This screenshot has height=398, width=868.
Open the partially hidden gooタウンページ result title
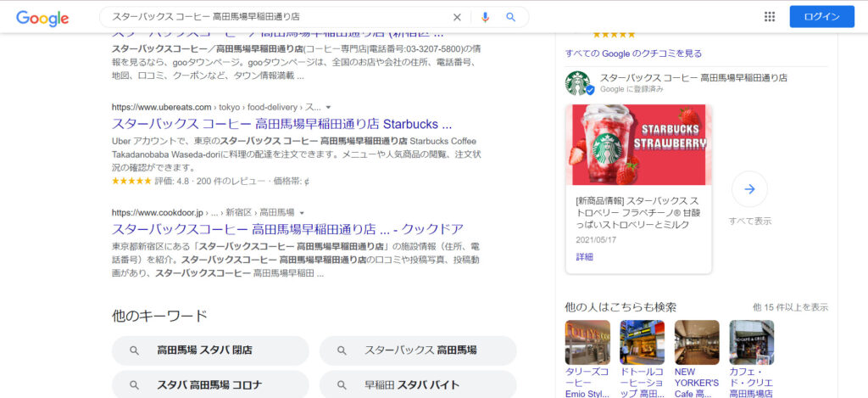[278, 36]
